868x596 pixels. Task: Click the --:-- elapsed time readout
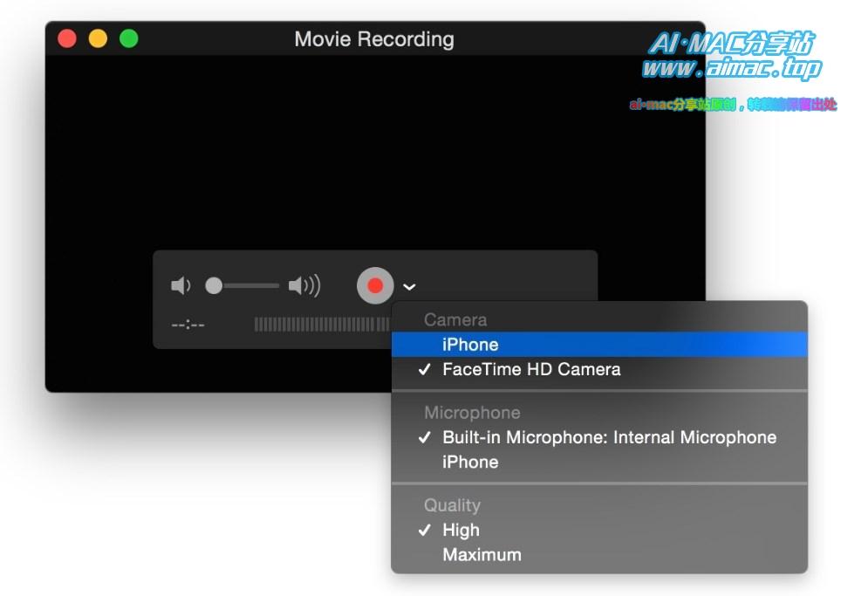188,325
